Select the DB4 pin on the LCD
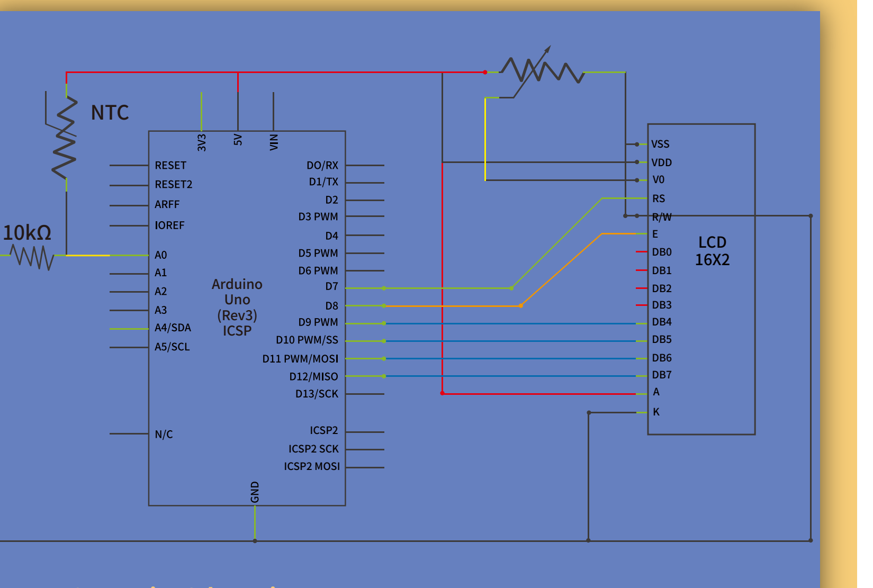873x588 pixels. click(x=662, y=322)
